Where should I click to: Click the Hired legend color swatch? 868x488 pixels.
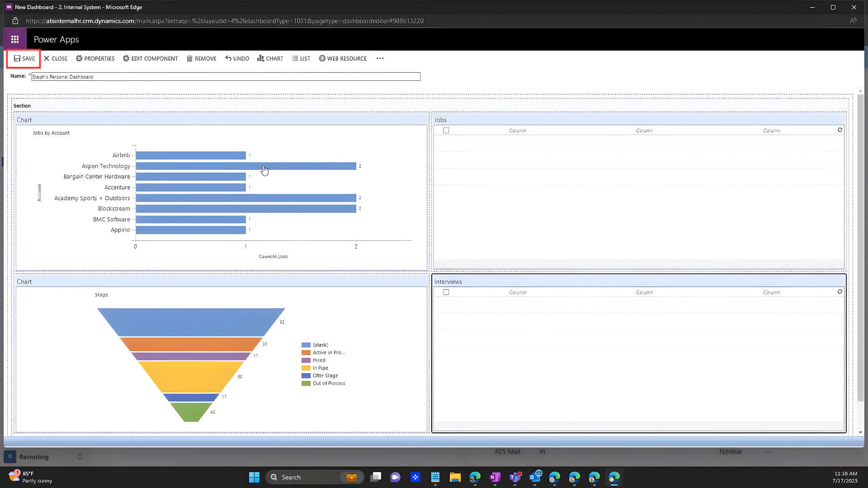tap(306, 361)
